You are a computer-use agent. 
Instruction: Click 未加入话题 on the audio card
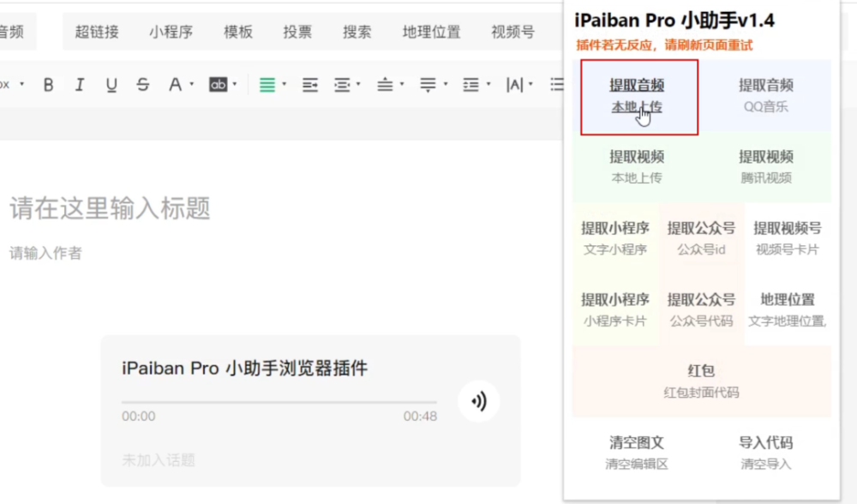159,460
